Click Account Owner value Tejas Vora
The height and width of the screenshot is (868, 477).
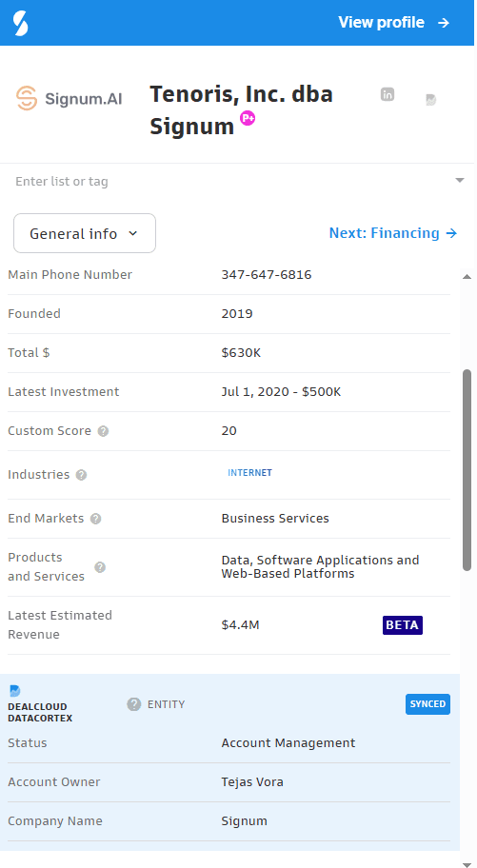252,782
